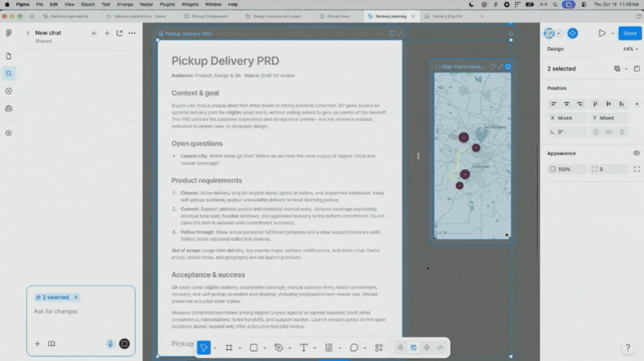Viewport: 644px width, 361px height.
Task: Open the 44% zoom dropdown
Action: pos(631,49)
